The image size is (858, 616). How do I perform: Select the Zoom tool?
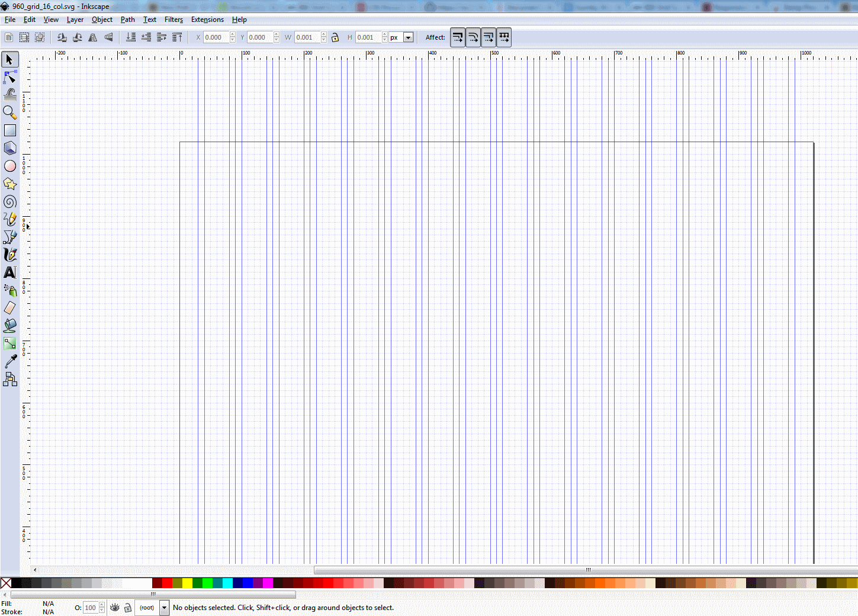click(x=9, y=112)
